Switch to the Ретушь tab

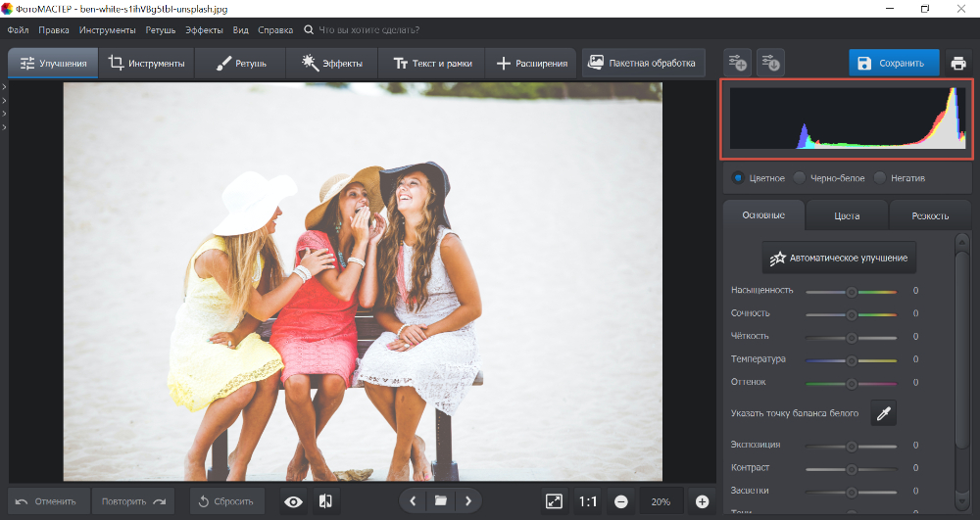[240, 64]
